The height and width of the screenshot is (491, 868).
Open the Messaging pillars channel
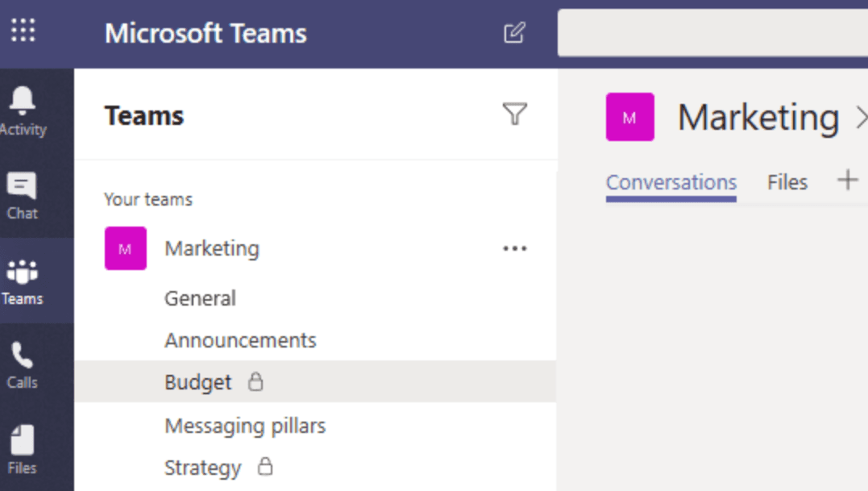tap(245, 426)
